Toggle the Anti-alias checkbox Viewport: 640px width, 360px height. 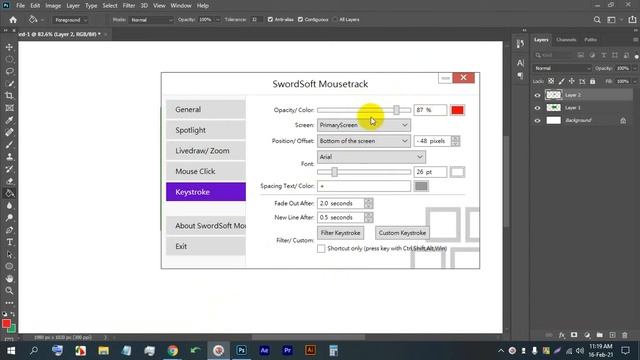coord(270,20)
